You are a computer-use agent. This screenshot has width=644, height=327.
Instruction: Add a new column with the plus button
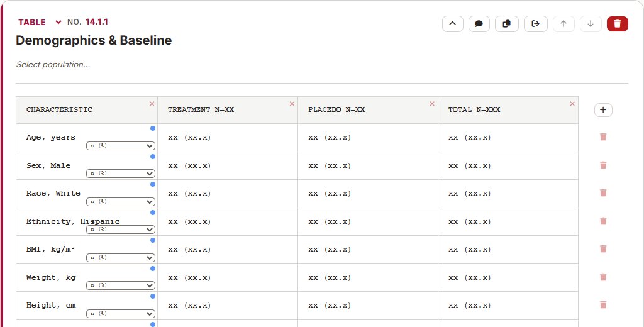pos(603,109)
